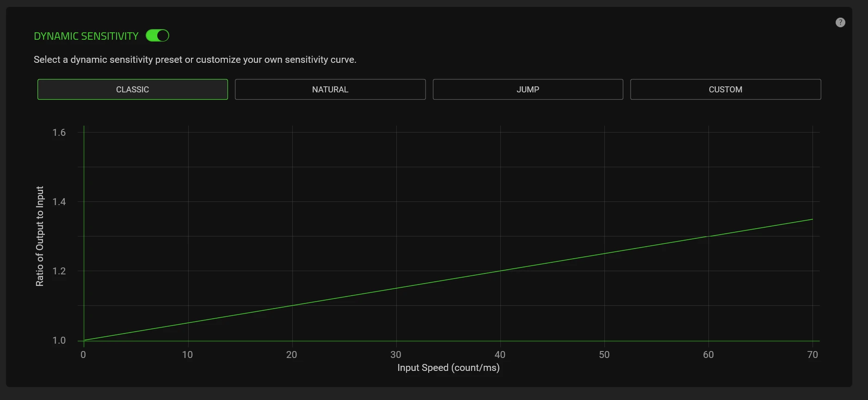
Task: Click the DYNAMIC SENSITIVITY heading text
Action: pos(86,36)
